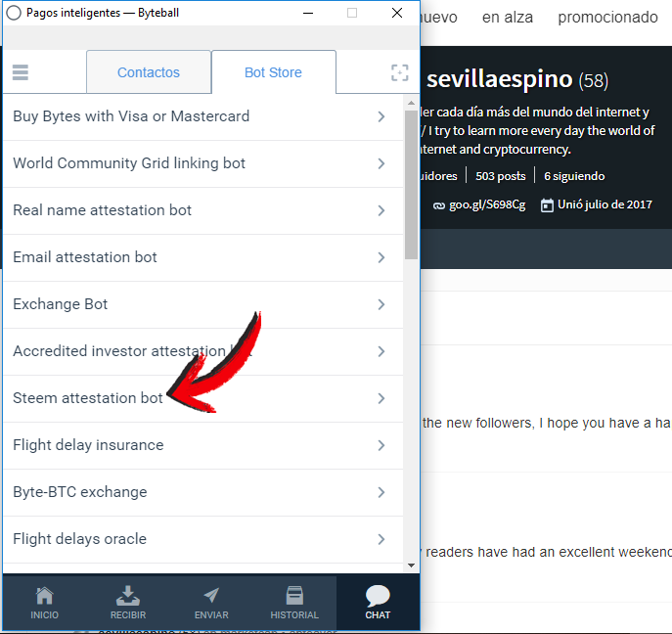672x634 pixels.
Task: Open the Historial section
Action: point(294,603)
